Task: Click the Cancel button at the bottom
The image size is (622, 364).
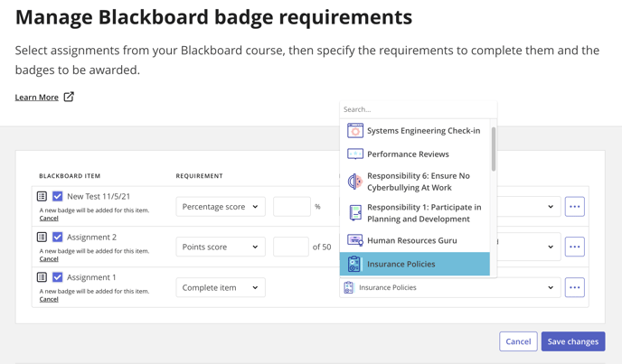Action: pyautogui.click(x=518, y=341)
